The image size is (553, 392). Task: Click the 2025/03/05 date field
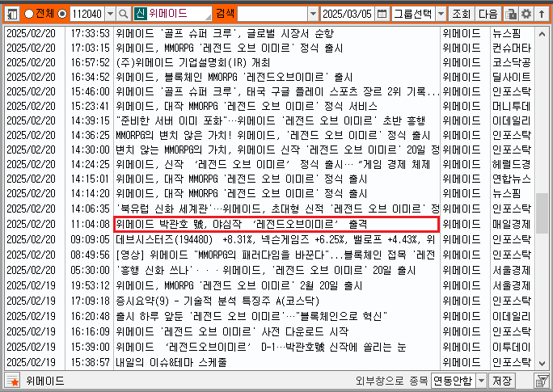pyautogui.click(x=348, y=14)
